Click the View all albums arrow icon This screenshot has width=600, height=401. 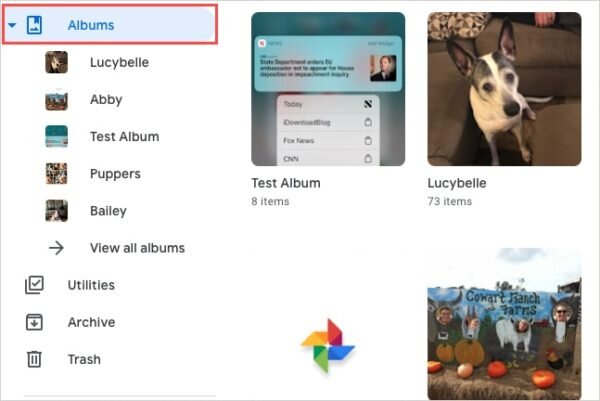56,248
